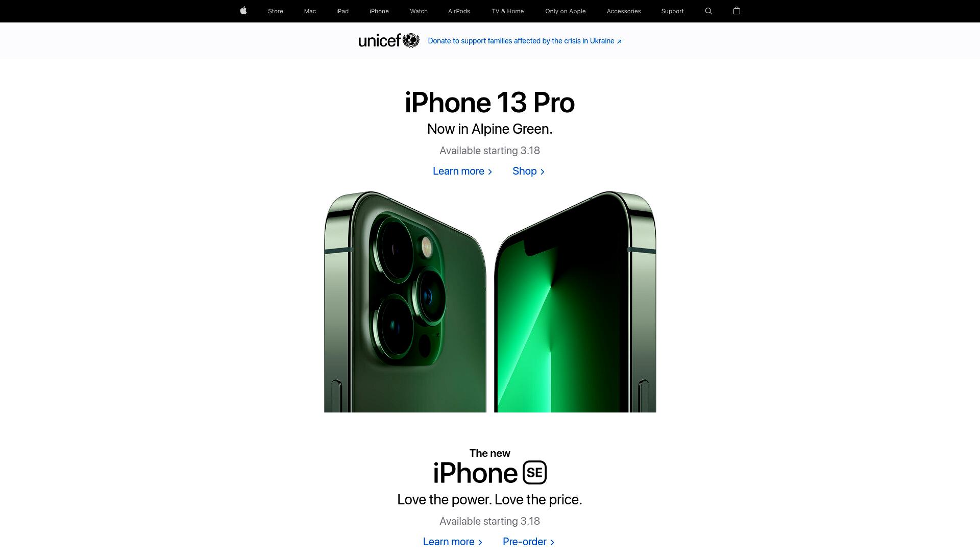Open the shopping bag icon

click(x=737, y=11)
